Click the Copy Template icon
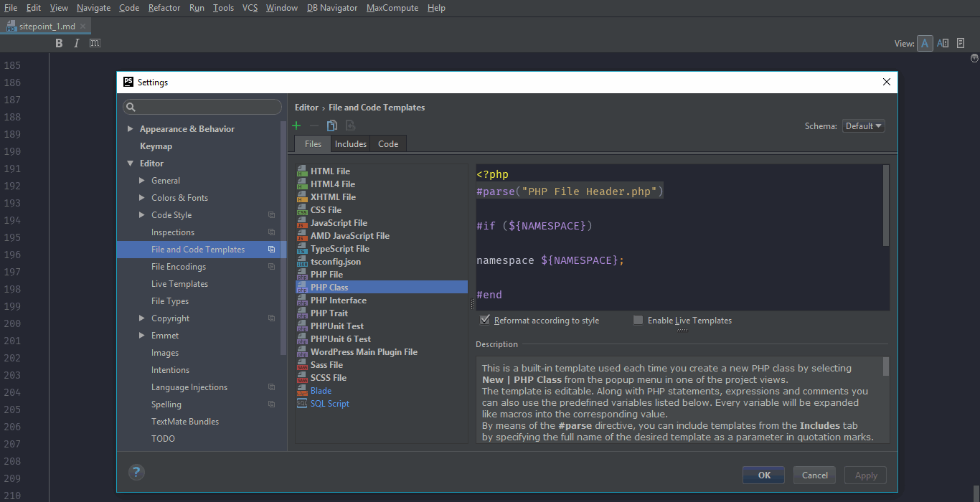The image size is (980, 502). (x=331, y=126)
